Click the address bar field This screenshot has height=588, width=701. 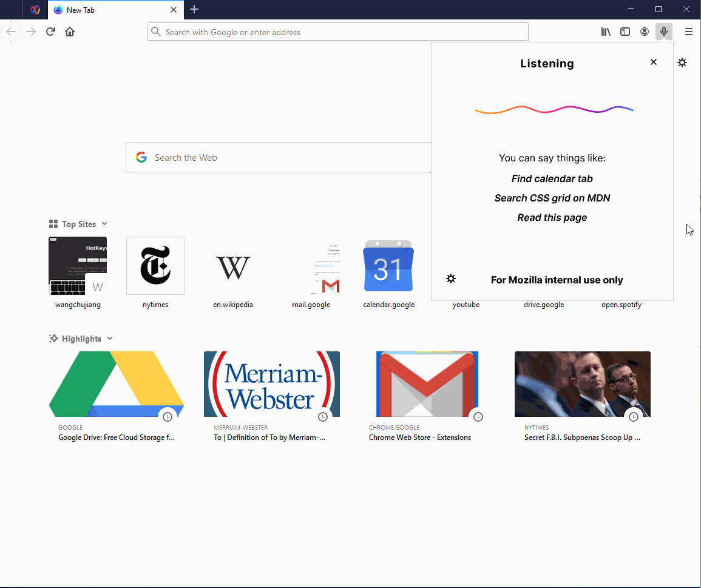[x=337, y=32]
